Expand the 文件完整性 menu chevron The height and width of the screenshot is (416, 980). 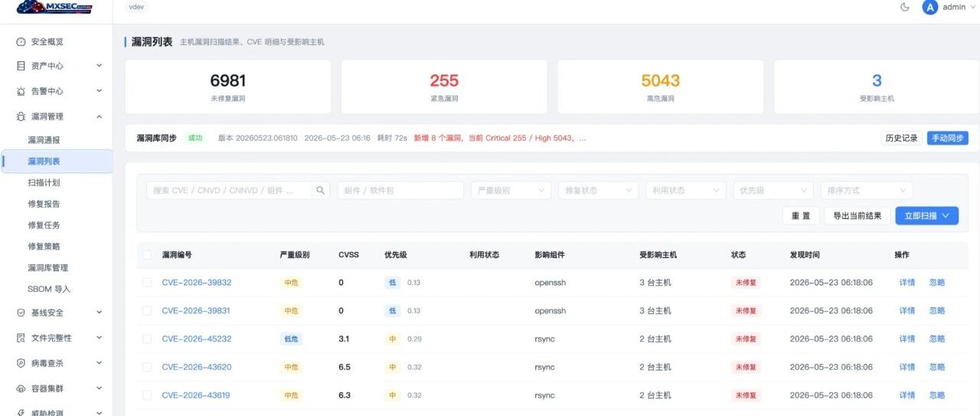click(99, 338)
